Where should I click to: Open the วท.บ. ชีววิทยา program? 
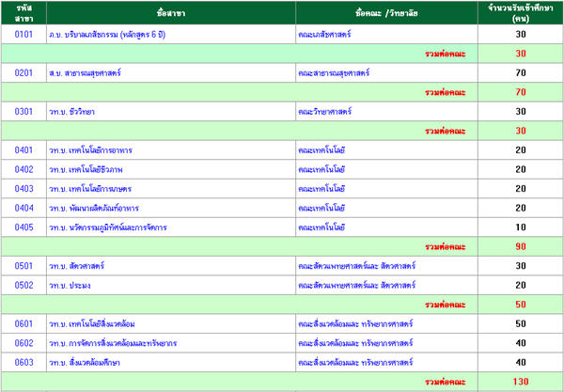[x=71, y=112]
